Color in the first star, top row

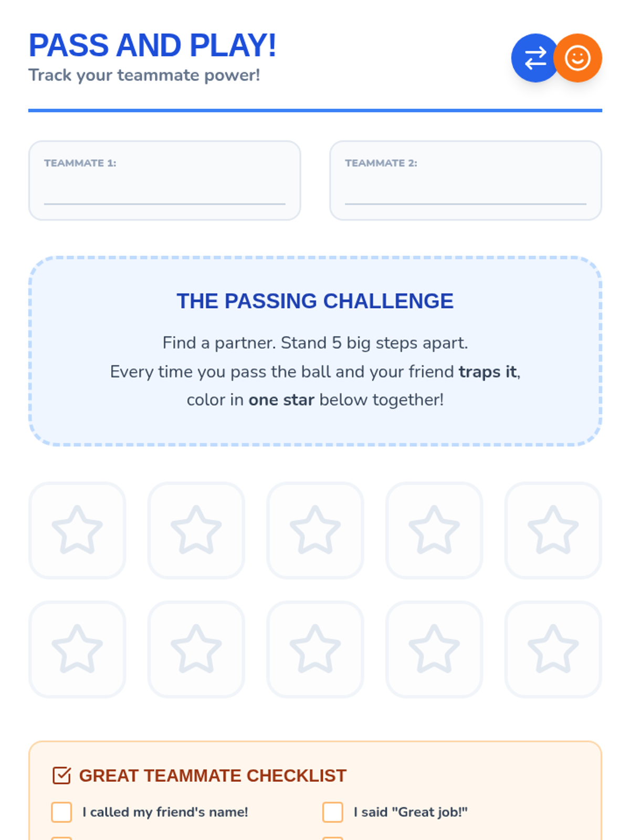[77, 530]
